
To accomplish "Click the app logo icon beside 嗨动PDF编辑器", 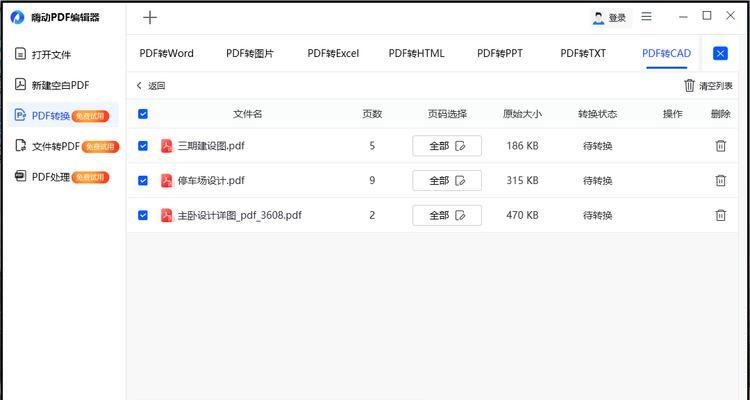I will pos(17,18).
